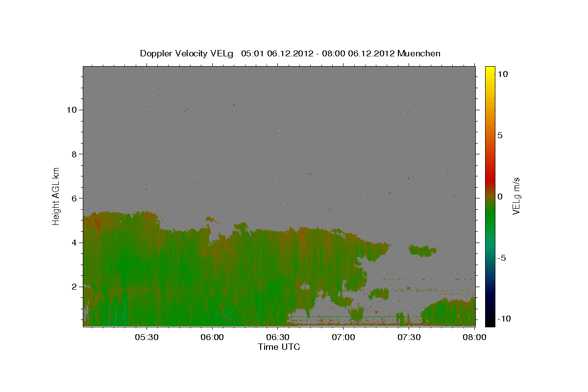Click the 08:00 time tick label

tap(474, 338)
